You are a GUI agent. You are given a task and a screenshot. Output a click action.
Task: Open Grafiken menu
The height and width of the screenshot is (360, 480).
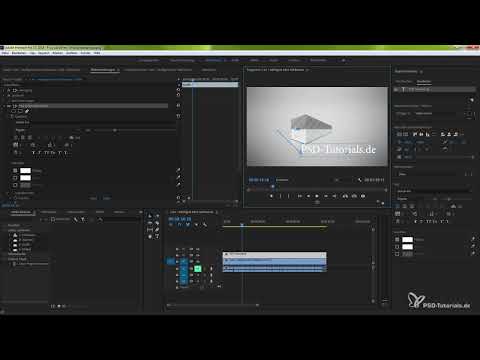[x=72, y=53]
